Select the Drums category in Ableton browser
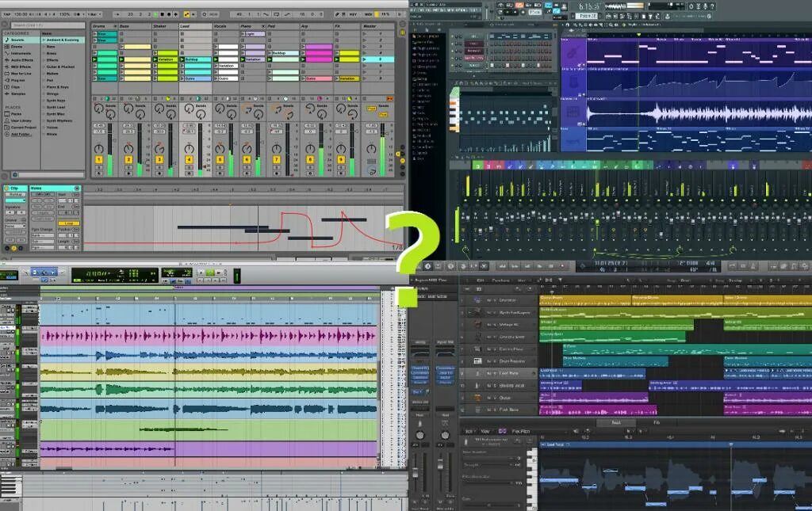The image size is (812, 511). pos(17,47)
